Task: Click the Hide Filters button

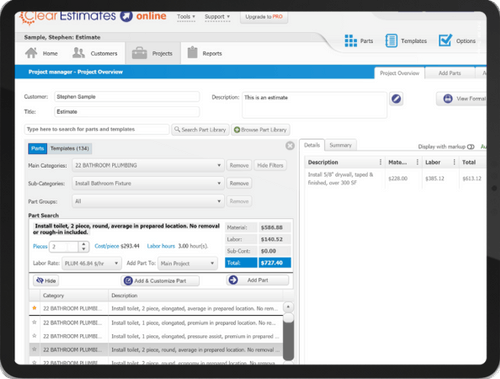Action: [270, 165]
